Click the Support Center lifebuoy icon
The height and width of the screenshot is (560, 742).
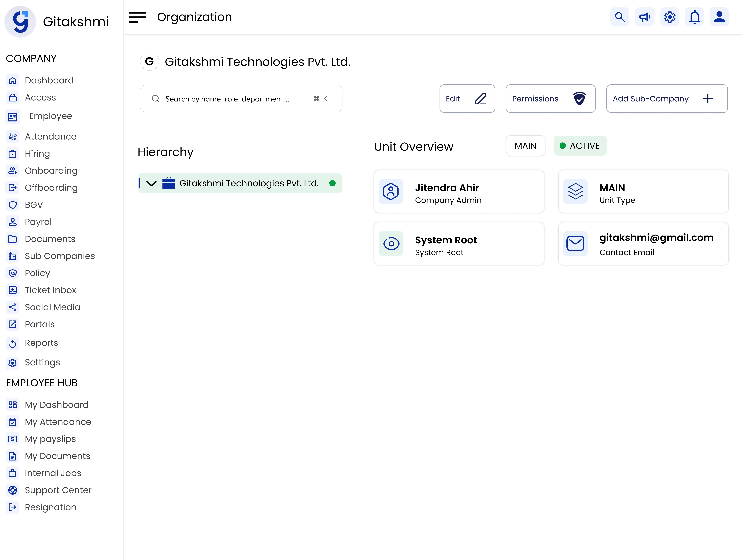coord(12,490)
